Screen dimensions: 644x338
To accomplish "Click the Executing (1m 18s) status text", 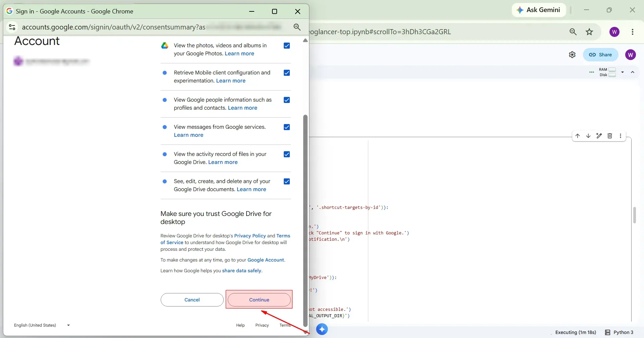I will [x=576, y=332].
